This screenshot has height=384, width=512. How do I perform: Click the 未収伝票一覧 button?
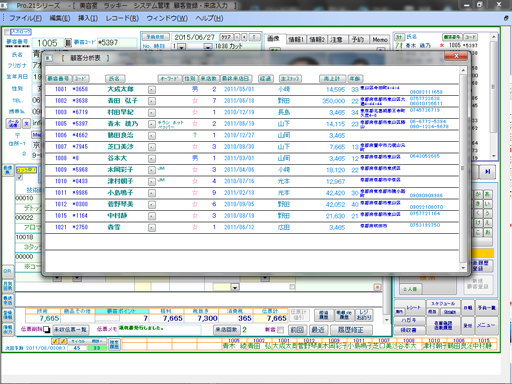coord(70,330)
